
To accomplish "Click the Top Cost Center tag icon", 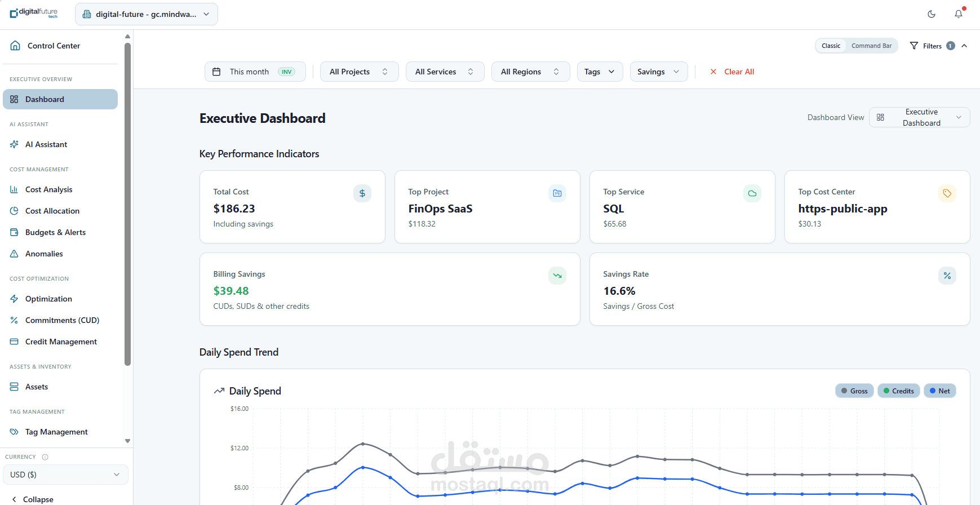I will click(947, 193).
